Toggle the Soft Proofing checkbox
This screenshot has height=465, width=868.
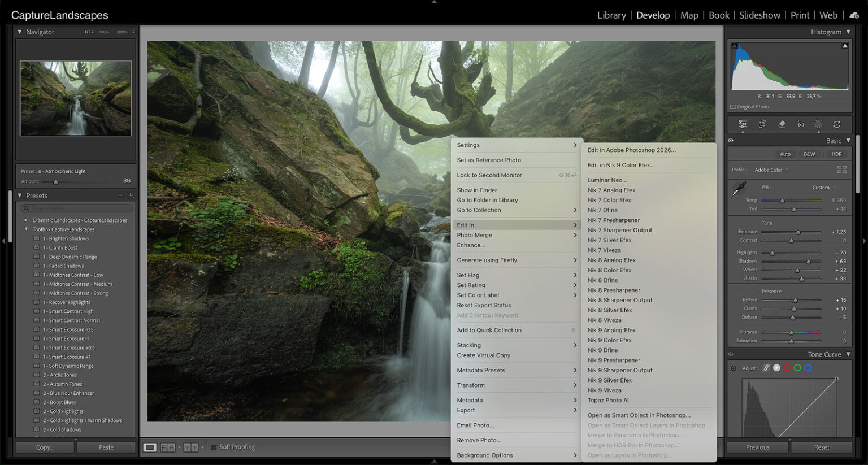pyautogui.click(x=214, y=447)
